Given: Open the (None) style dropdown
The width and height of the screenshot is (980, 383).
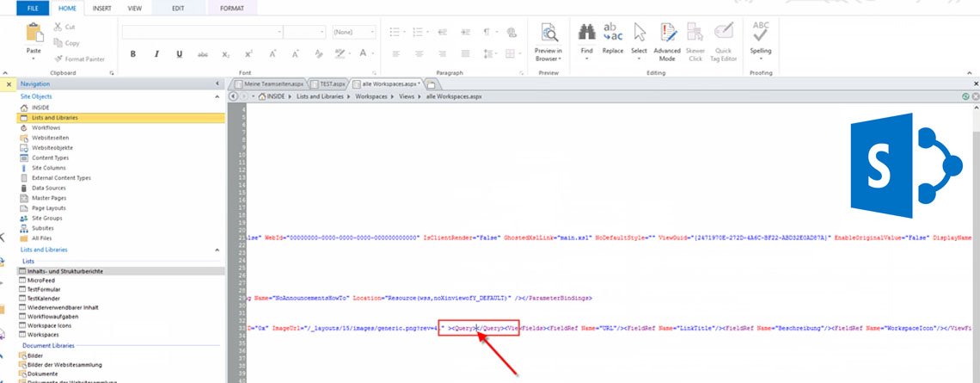Looking at the screenshot, I should (354, 32).
